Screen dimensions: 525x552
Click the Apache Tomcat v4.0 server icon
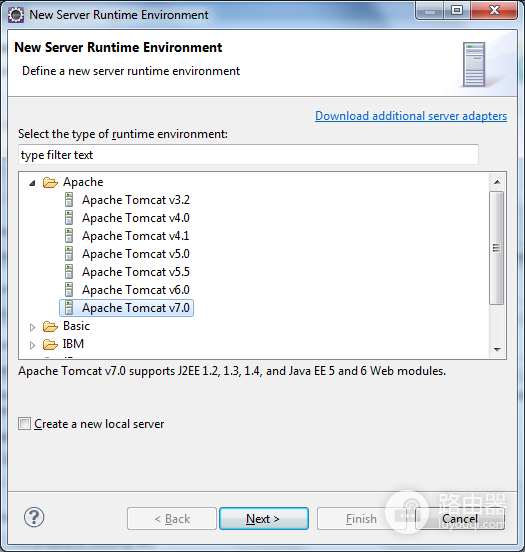coord(69,218)
